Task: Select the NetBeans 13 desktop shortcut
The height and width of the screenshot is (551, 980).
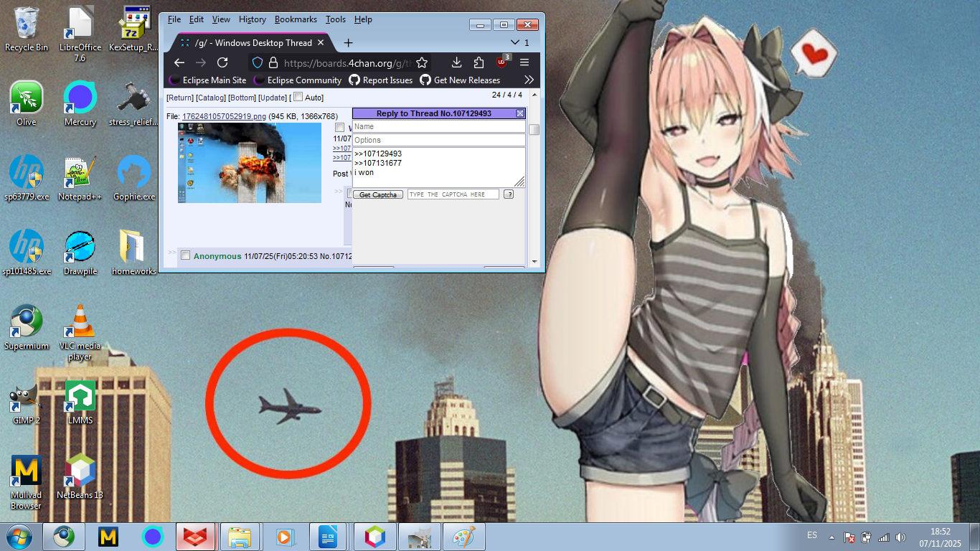Action: click(80, 477)
